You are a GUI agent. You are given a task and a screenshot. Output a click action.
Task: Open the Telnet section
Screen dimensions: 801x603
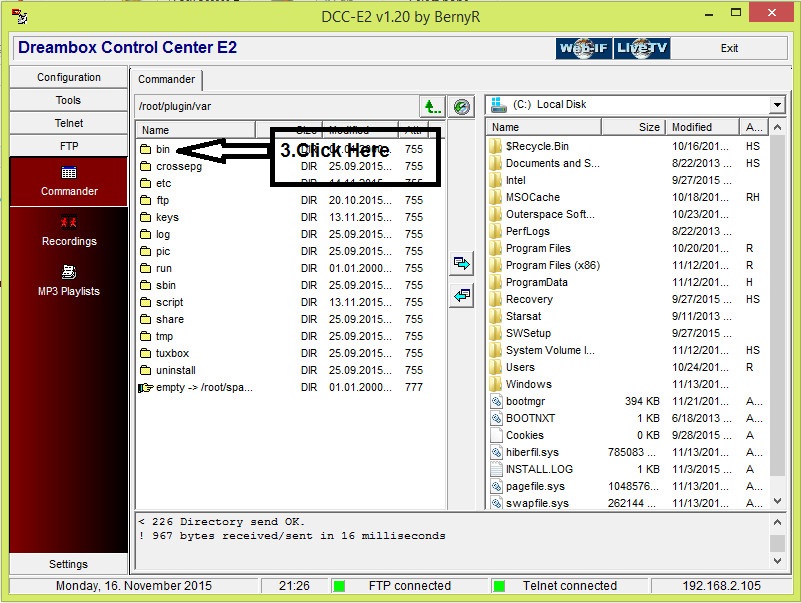point(68,123)
